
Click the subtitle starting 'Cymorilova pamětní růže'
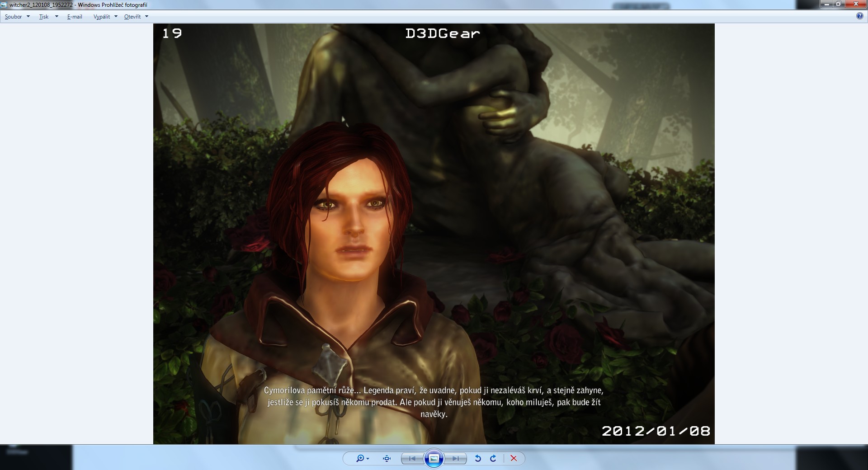tap(434, 402)
